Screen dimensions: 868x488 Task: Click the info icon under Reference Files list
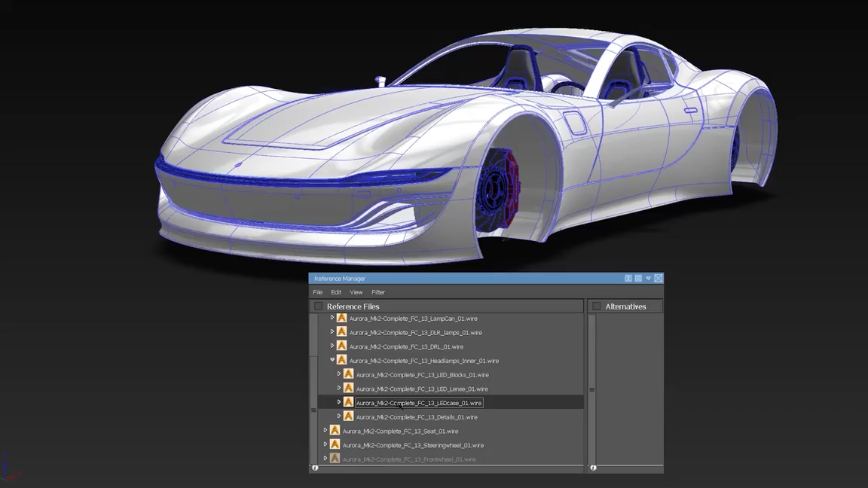315,468
